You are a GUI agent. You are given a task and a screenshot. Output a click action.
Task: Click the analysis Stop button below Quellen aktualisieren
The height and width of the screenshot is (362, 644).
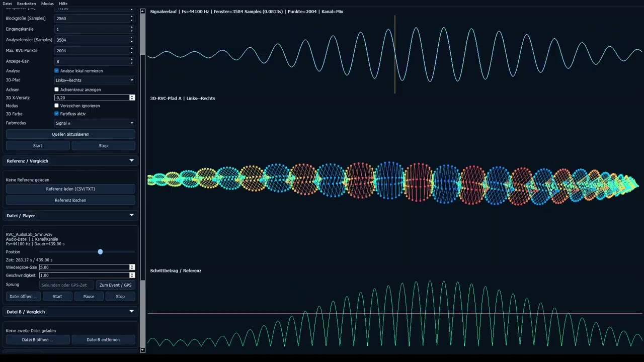[103, 145]
